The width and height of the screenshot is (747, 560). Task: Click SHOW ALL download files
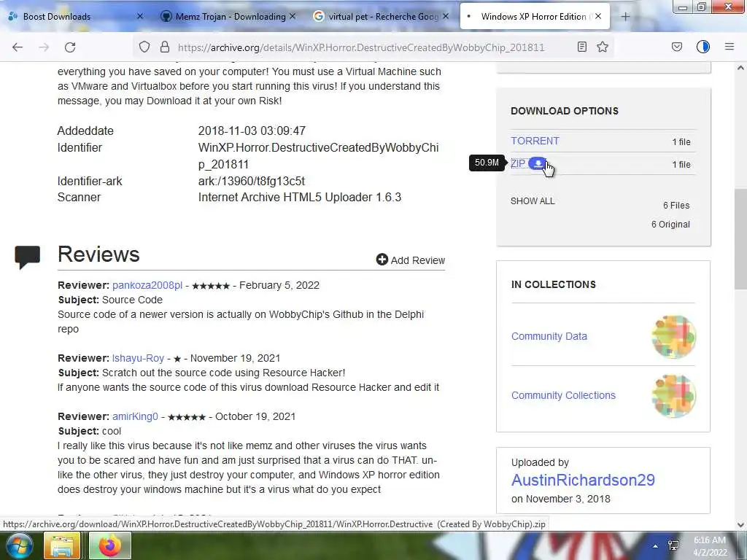pos(533,201)
